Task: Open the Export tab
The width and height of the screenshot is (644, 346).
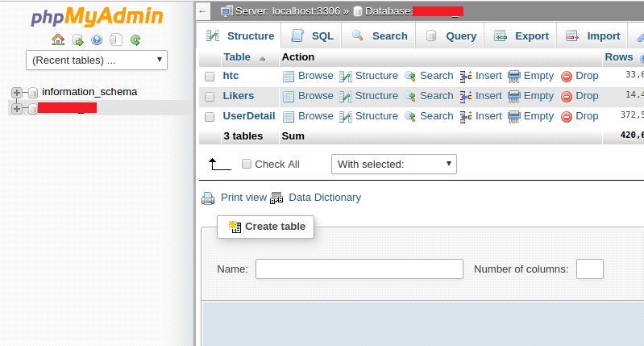Action: [521, 36]
